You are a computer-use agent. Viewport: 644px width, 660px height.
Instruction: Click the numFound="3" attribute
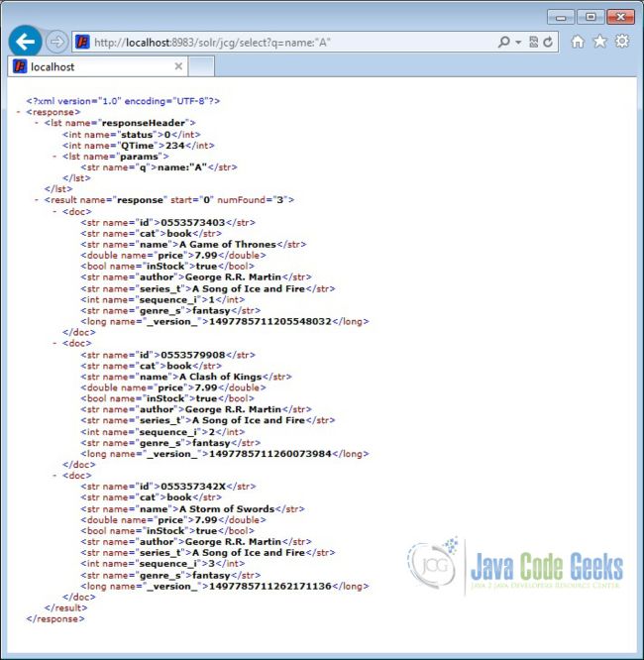click(253, 200)
